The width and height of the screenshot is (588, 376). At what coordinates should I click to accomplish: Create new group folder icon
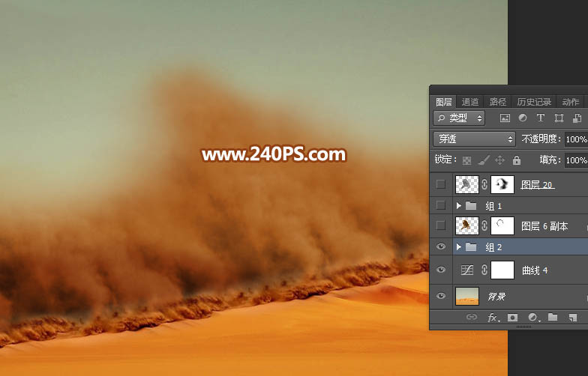tap(553, 318)
